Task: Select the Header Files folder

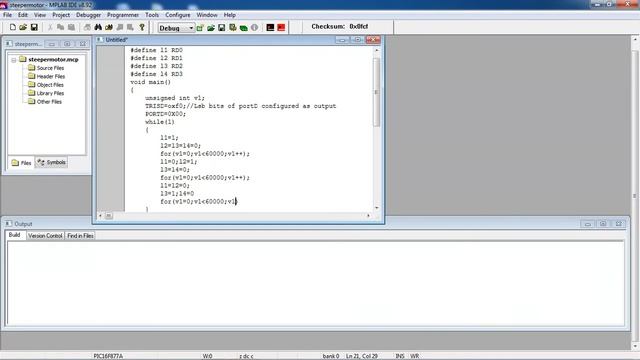Action: click(51, 76)
